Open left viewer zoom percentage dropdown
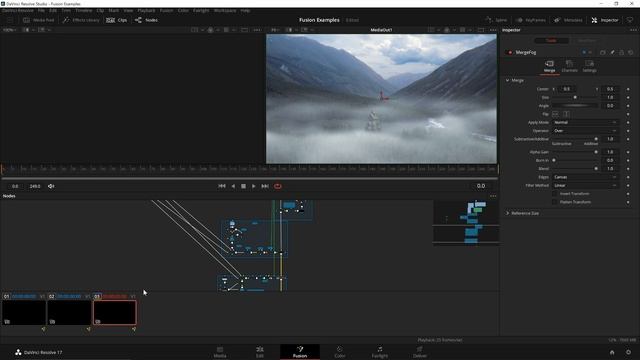 (10, 30)
